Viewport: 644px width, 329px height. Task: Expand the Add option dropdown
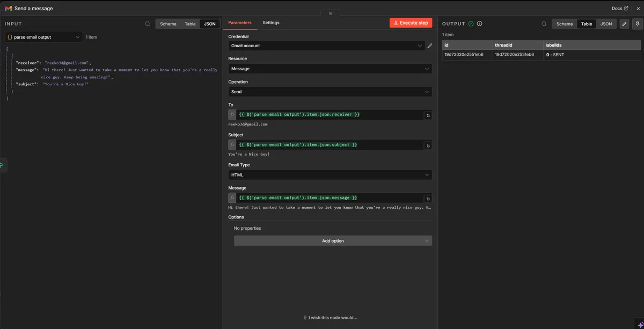[333, 240]
